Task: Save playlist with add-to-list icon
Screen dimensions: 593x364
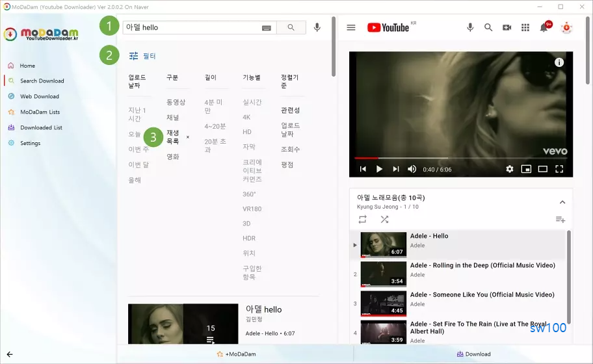Action: tap(560, 220)
